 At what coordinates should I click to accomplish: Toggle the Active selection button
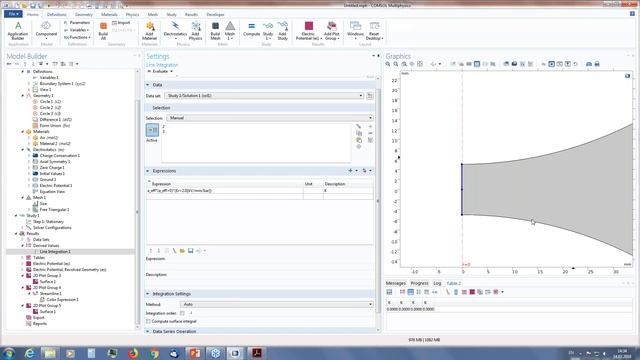click(152, 130)
